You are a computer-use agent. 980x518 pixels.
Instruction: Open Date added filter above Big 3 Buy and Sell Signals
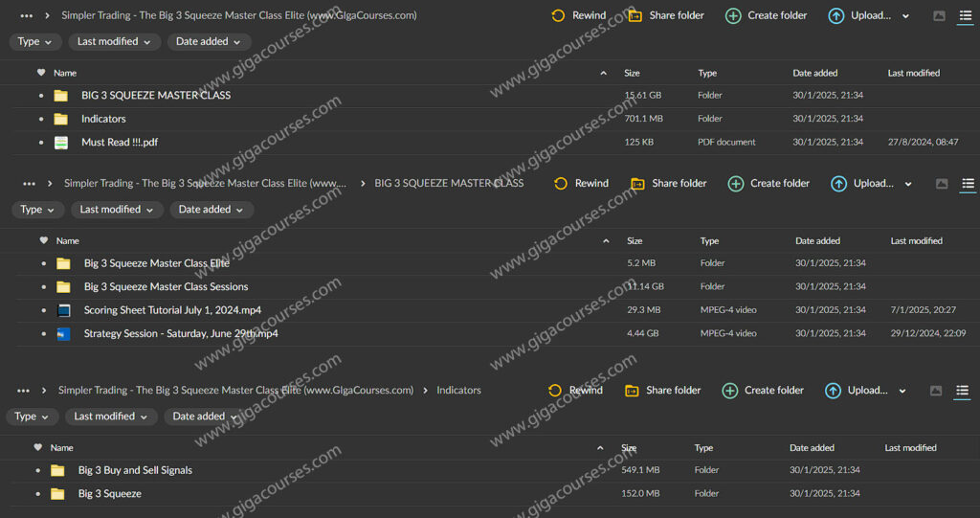point(206,417)
